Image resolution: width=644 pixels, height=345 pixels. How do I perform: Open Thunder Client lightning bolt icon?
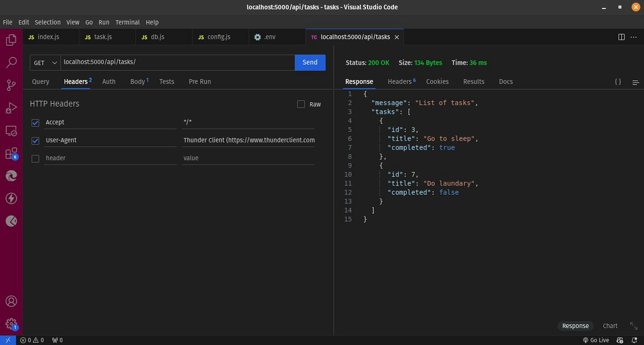[x=11, y=199]
